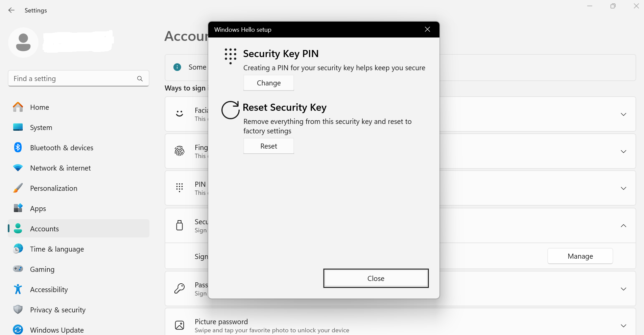Screen dimensions: 644x335
Task: Expand the Facial recognition sign-in option
Action: 623,114
